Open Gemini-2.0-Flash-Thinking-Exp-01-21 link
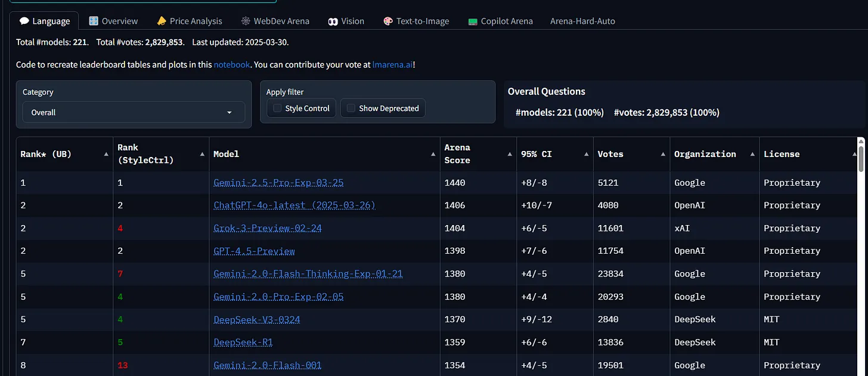The image size is (868, 376). [x=308, y=274]
